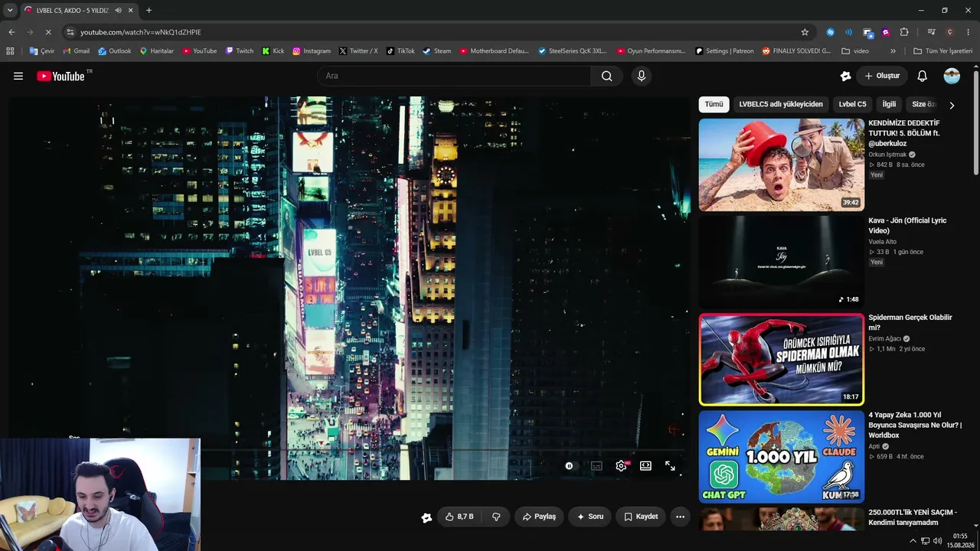Screen dimensions: 980x551
Task: Show hidden bookmarks with the chevron
Action: (x=893, y=51)
